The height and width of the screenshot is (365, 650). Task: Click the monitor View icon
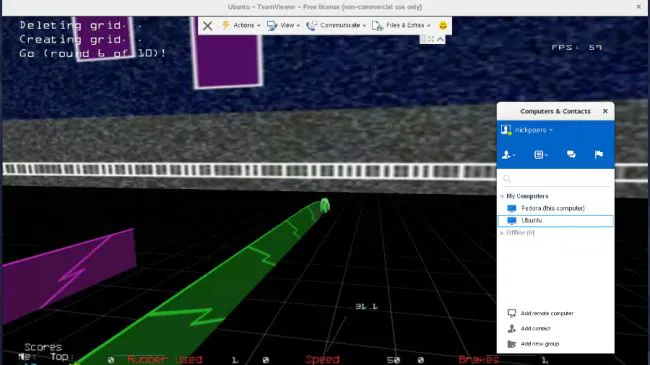272,26
